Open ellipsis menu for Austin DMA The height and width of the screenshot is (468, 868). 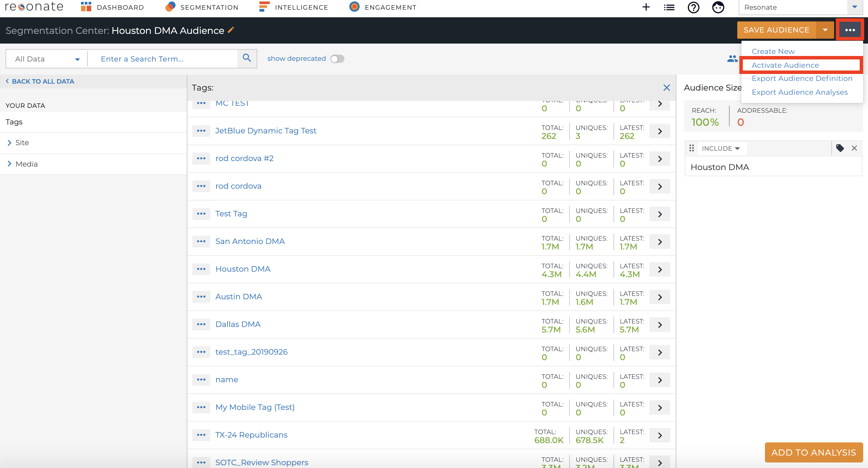(x=201, y=297)
